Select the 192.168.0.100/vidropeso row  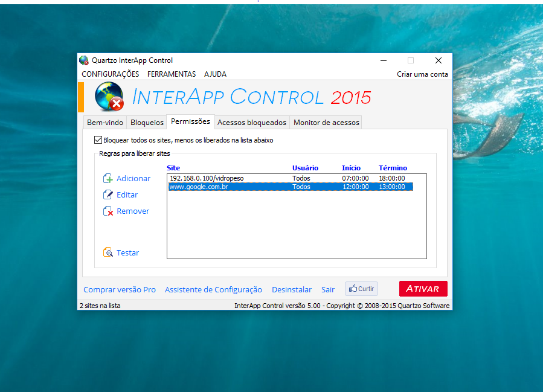coord(291,178)
